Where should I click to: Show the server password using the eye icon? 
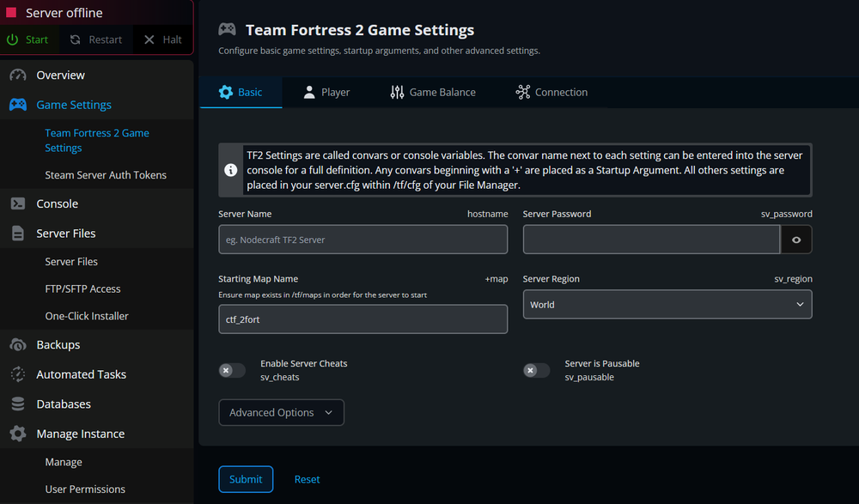(x=796, y=240)
